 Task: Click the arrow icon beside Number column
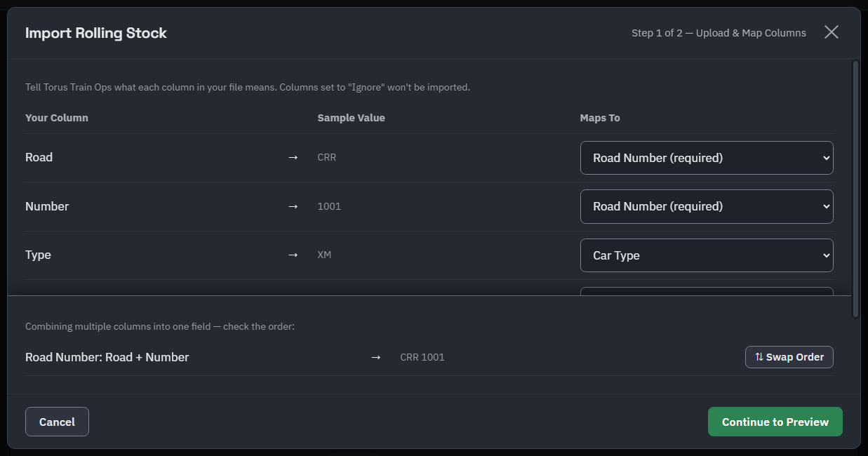point(293,206)
